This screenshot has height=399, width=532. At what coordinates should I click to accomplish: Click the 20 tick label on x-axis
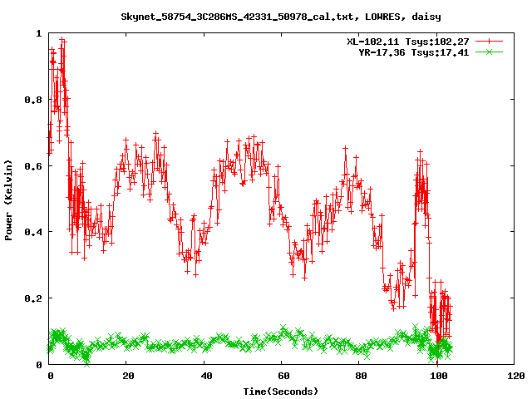(127, 376)
